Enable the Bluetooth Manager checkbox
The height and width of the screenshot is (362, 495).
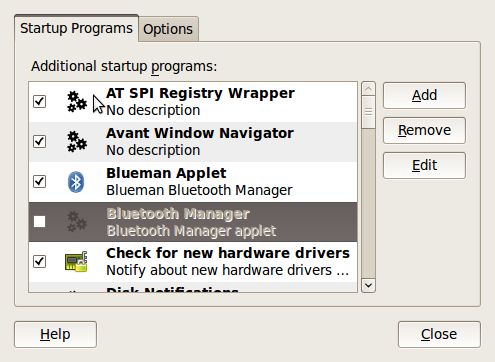(x=39, y=222)
